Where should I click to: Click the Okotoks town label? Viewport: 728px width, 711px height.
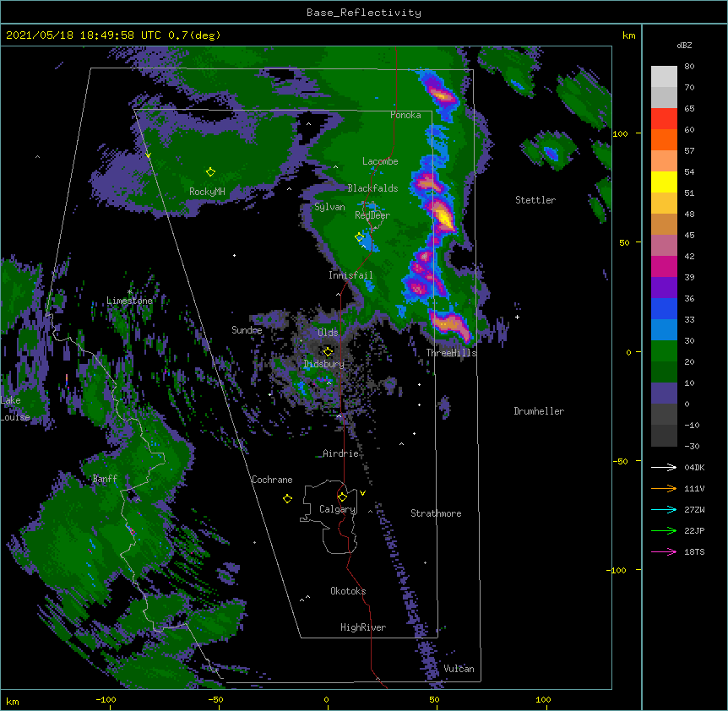pyautogui.click(x=348, y=591)
